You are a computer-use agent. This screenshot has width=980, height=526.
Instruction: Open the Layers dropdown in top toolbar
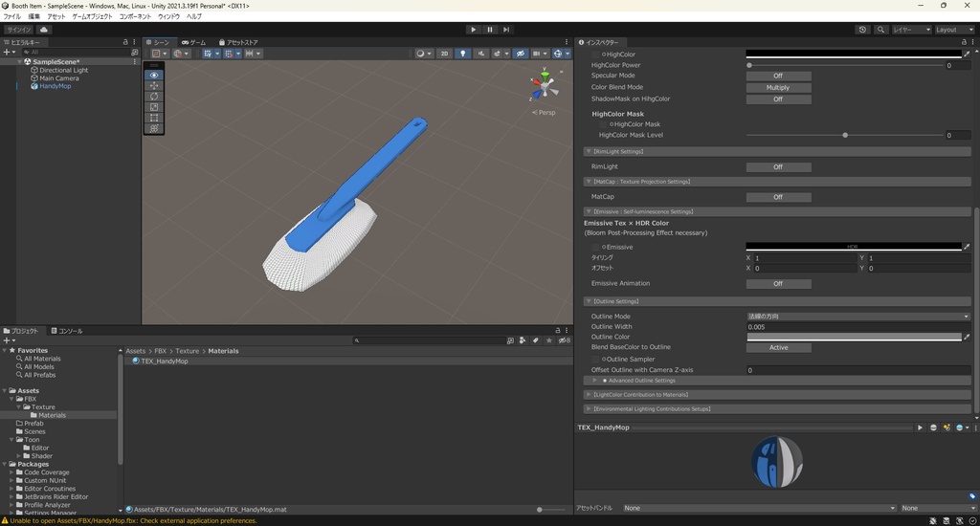coord(911,30)
